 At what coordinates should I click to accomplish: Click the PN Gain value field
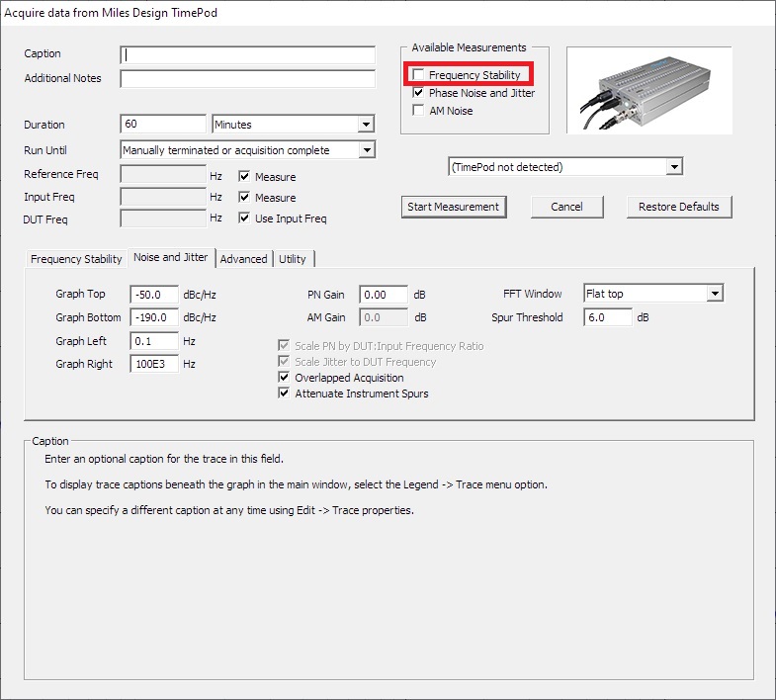(384, 295)
